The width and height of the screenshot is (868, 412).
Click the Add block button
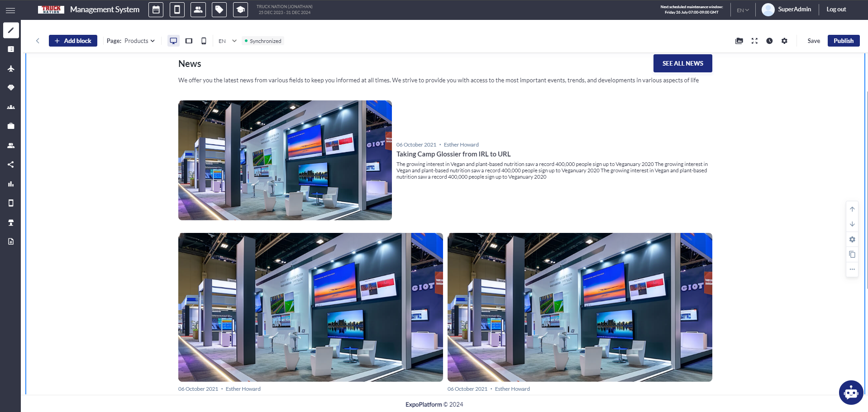click(x=73, y=41)
